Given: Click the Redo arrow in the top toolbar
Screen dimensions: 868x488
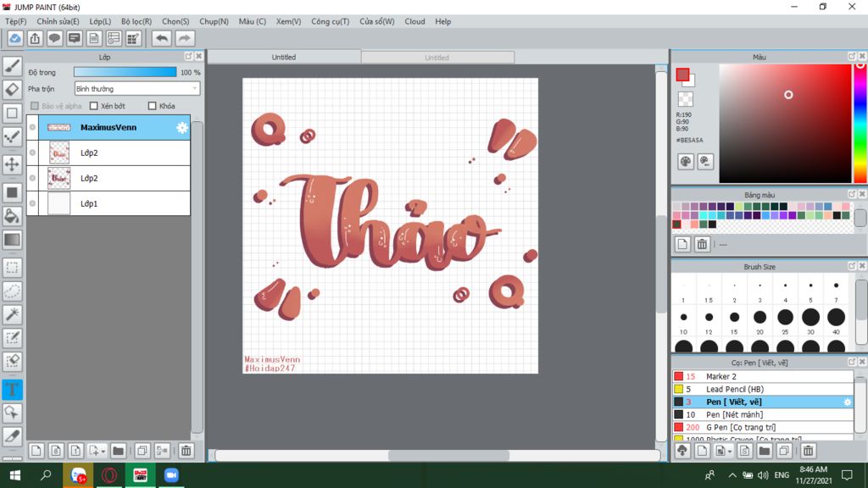Looking at the screenshot, I should coord(184,38).
